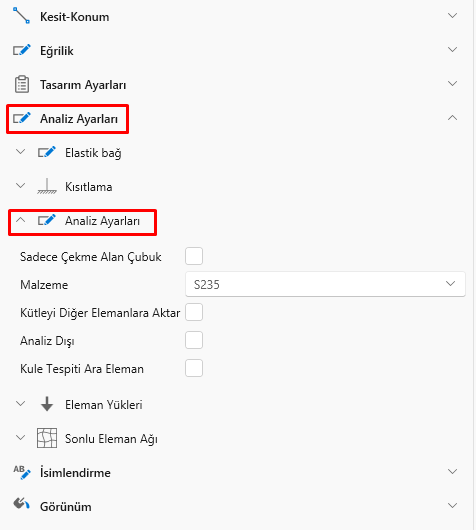Click the Elastik bağ edit icon
476x530 pixels.
pyautogui.click(x=47, y=152)
